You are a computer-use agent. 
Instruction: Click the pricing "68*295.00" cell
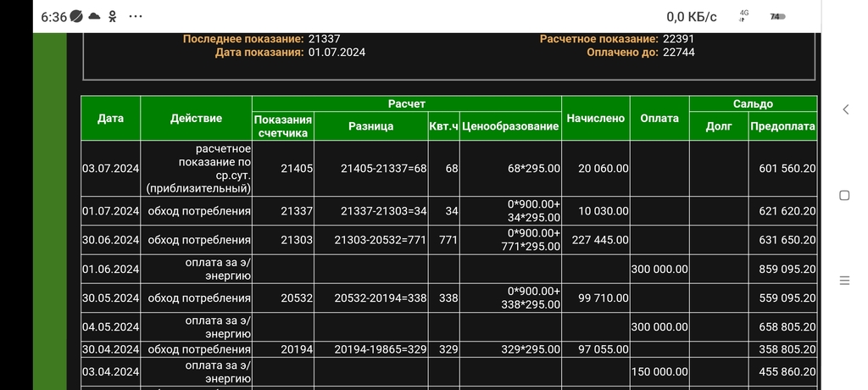(510, 169)
